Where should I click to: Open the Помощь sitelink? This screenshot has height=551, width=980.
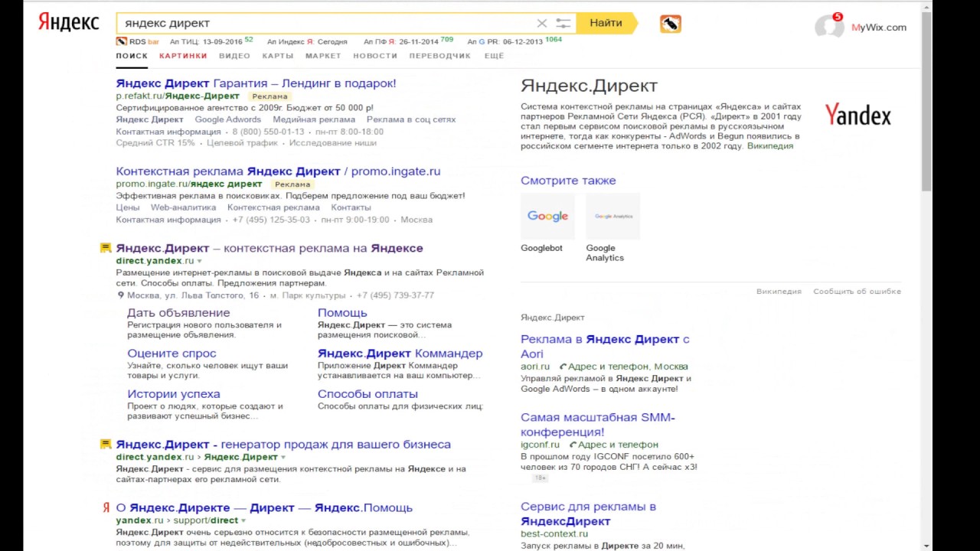[x=342, y=312]
